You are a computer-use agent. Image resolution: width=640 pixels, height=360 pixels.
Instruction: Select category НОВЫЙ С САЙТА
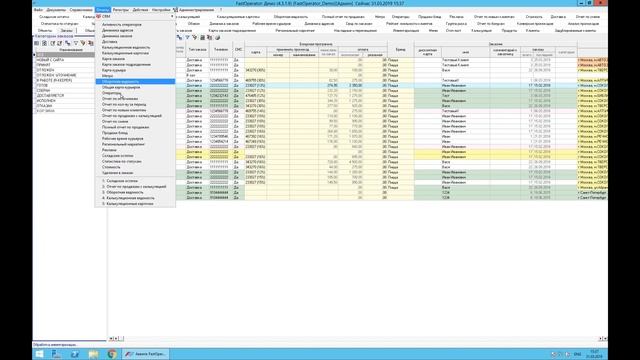[50, 60]
